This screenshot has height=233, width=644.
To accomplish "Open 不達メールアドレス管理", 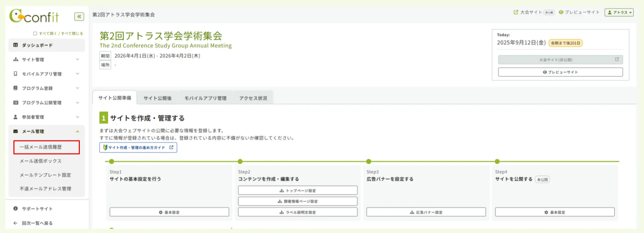I will click(x=45, y=189).
